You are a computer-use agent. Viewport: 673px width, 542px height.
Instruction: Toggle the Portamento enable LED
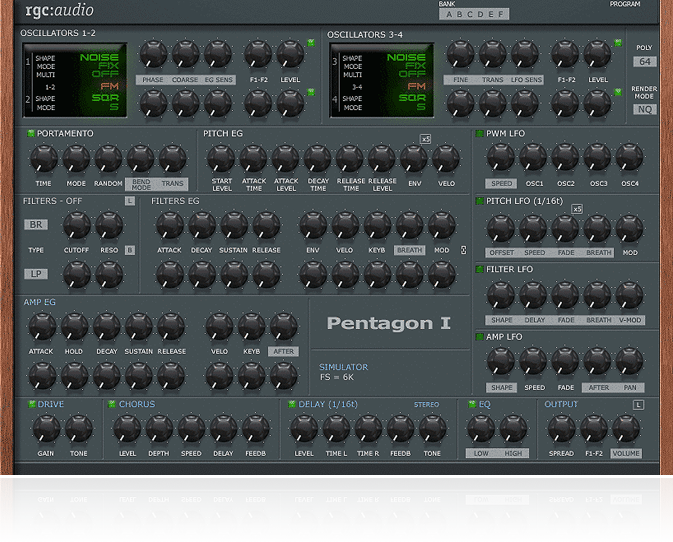coord(30,133)
